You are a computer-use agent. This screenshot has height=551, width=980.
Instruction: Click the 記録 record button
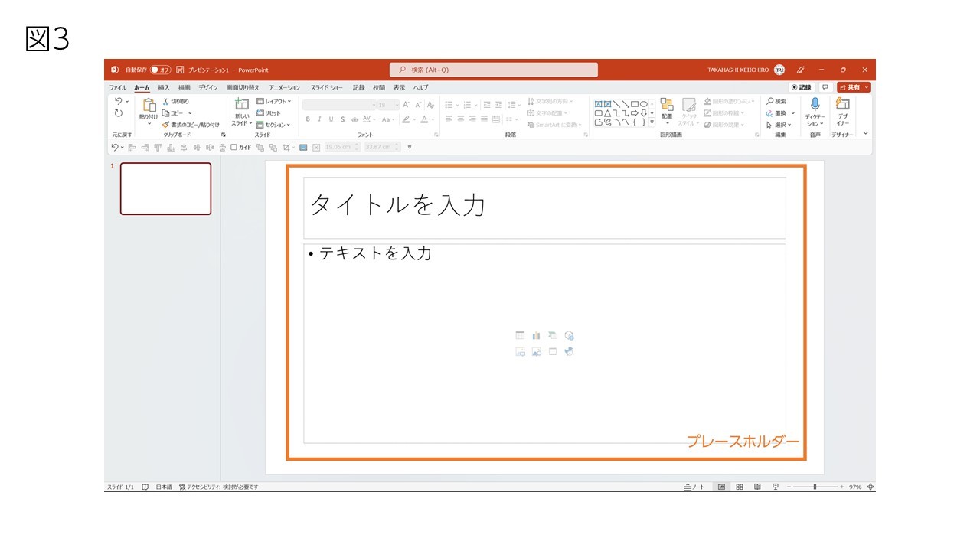pos(801,87)
